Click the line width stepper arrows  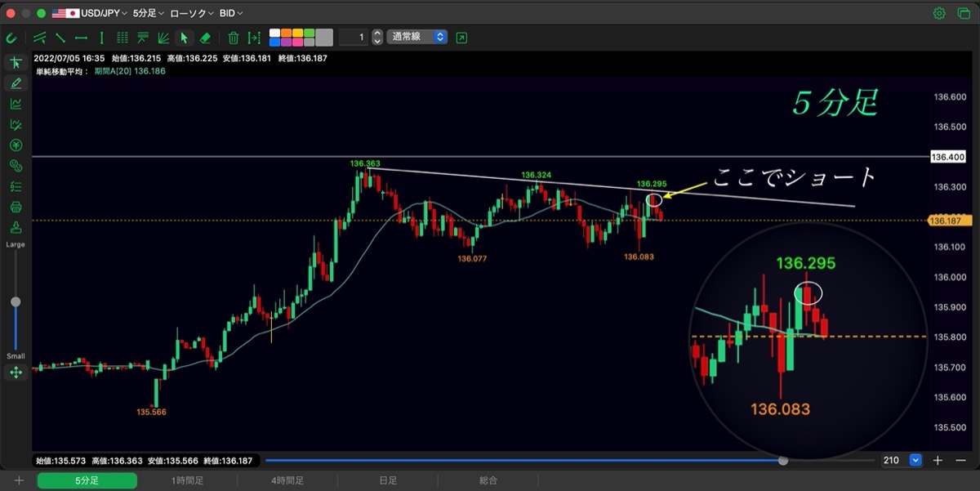pos(376,37)
